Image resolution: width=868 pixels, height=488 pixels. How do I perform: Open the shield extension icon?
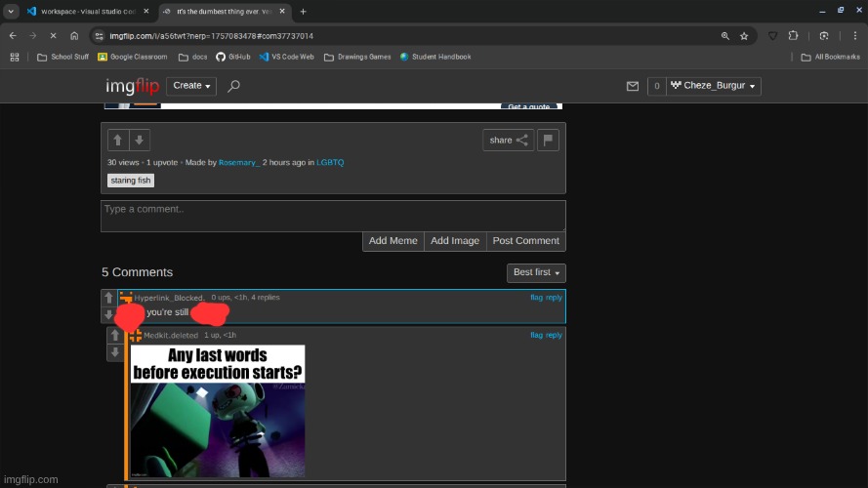click(772, 36)
